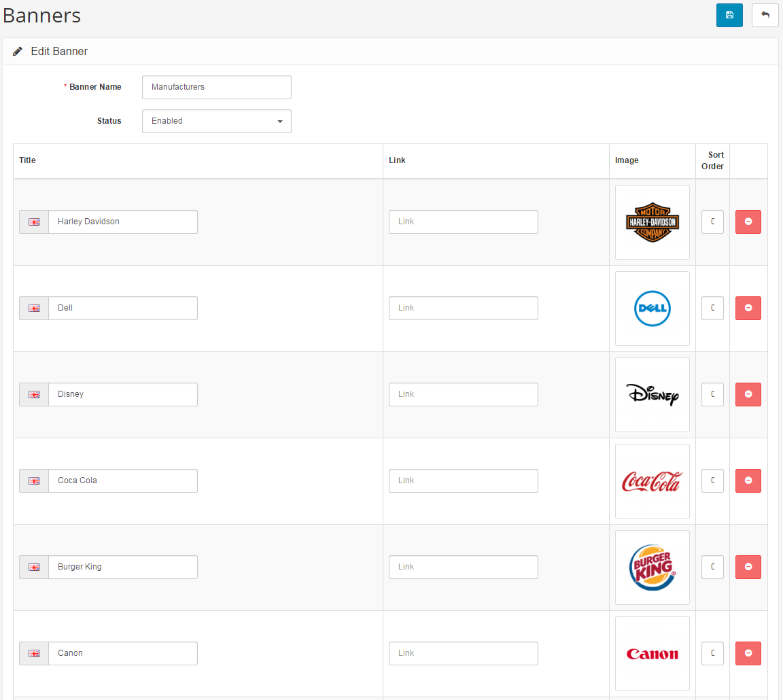
Task: Click the language flag beside Burger King title
Action: coord(34,567)
